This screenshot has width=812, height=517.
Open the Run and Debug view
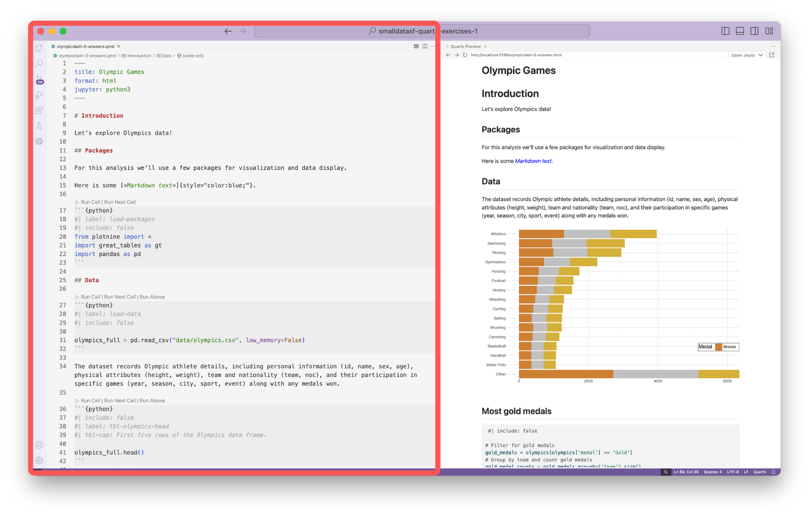coord(39,95)
